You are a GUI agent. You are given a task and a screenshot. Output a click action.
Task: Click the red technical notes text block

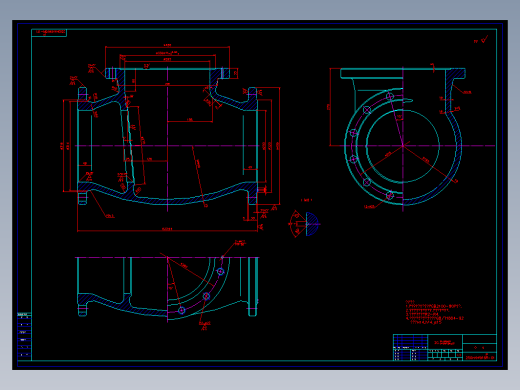click(x=434, y=312)
